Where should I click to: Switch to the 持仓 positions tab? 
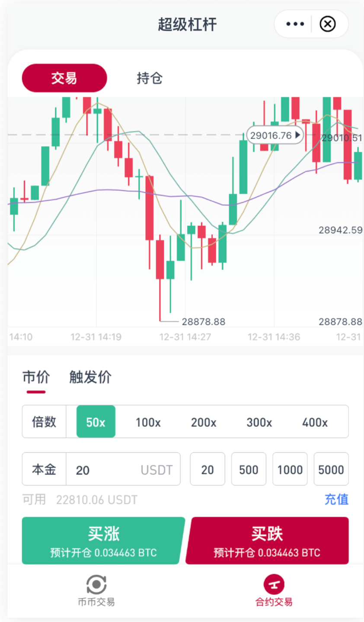pos(149,78)
